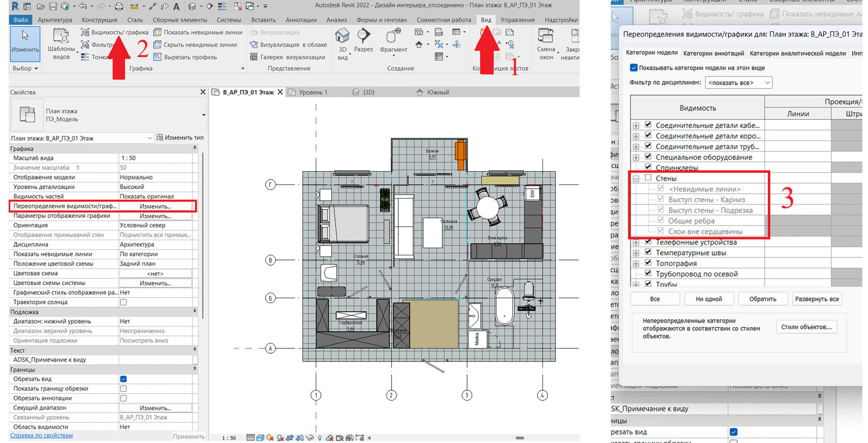Click the visual style cube icon in view control bar
Screen dimensions: 868x443
click(260, 437)
